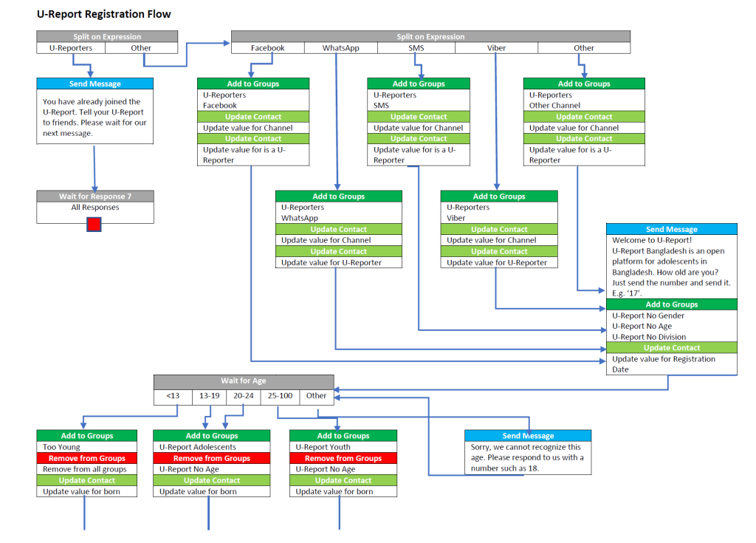Click the Other cell beside 25-100
756x543 pixels.
(x=316, y=396)
